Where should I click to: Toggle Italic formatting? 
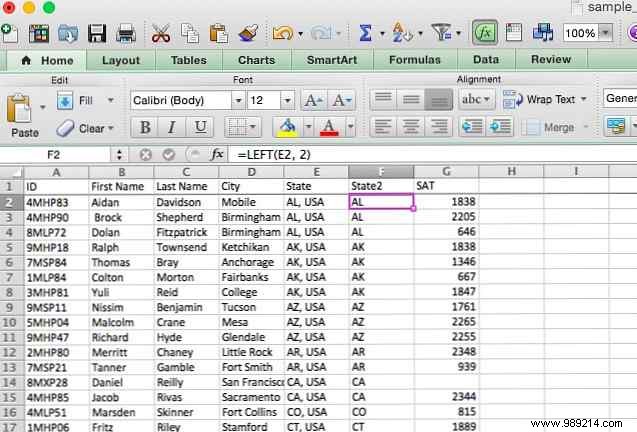click(172, 128)
